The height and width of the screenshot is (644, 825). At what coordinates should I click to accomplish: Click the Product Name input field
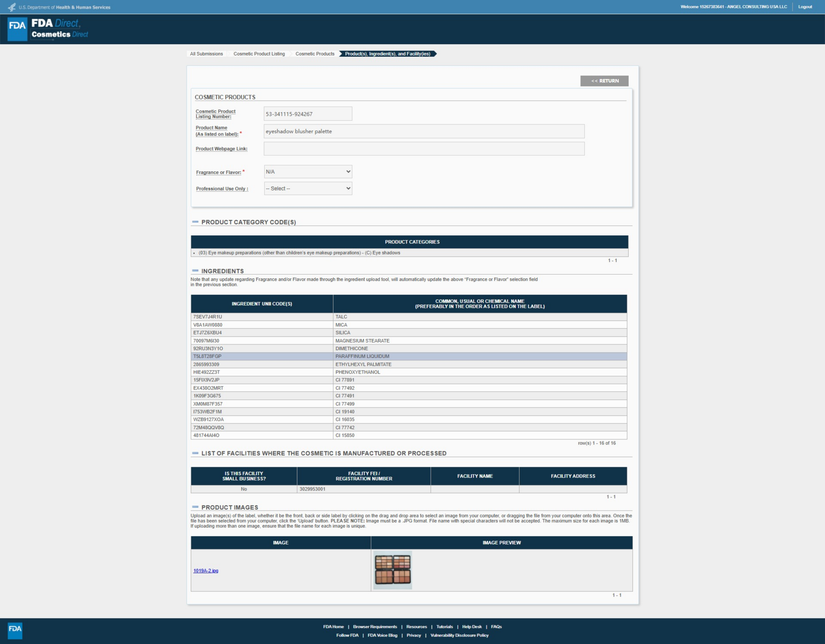pyautogui.click(x=424, y=131)
